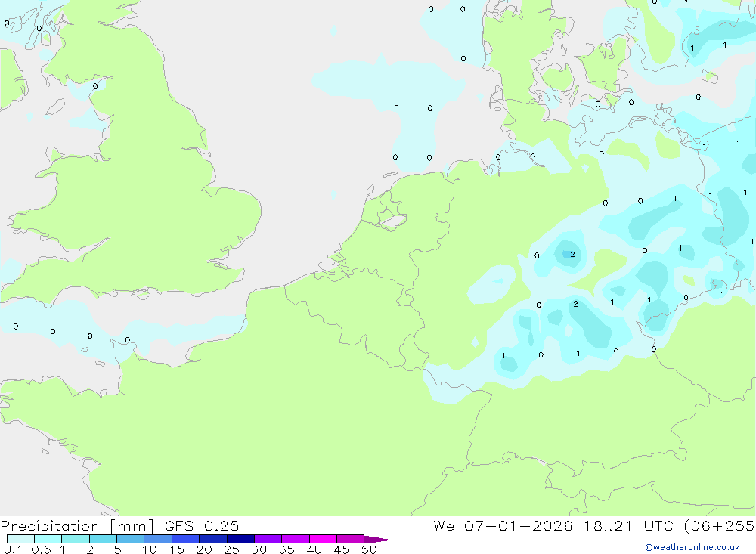Click the '(06+255' forecast run text
The image size is (756, 554).
tap(720, 526)
